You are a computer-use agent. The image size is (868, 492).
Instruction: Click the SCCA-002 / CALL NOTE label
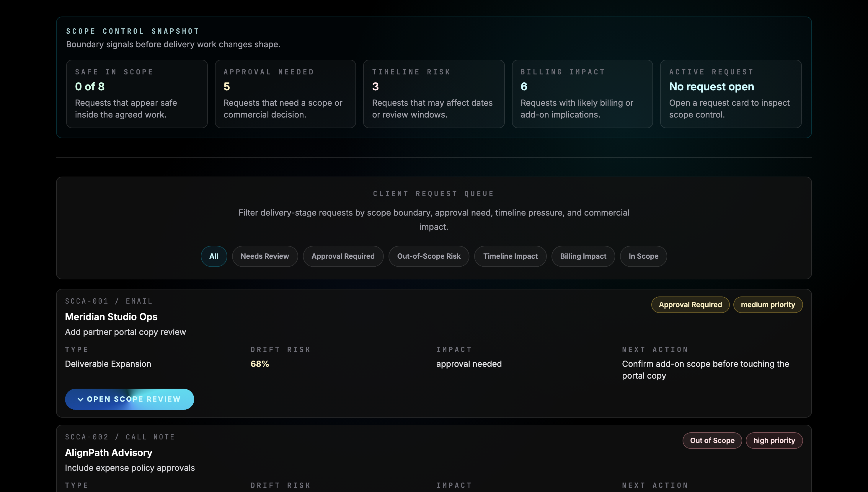pyautogui.click(x=120, y=437)
